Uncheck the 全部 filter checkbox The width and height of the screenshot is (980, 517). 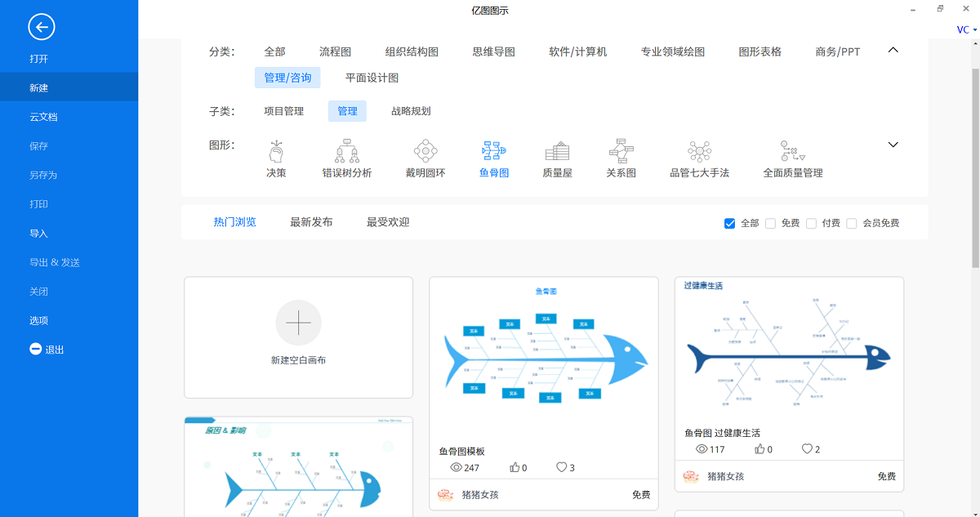[x=729, y=222]
